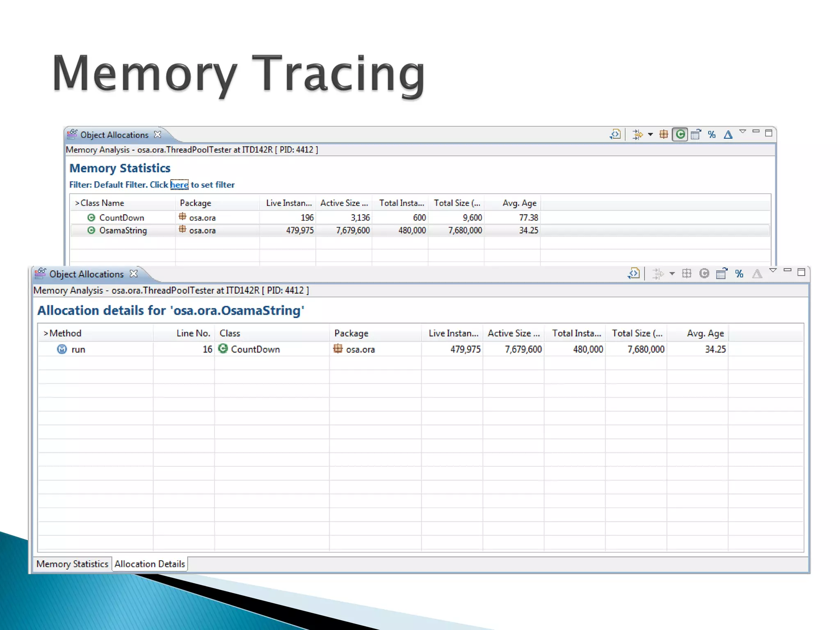Switch to Allocation Details bottom tab
Image resolution: width=840 pixels, height=630 pixels.
(x=150, y=564)
